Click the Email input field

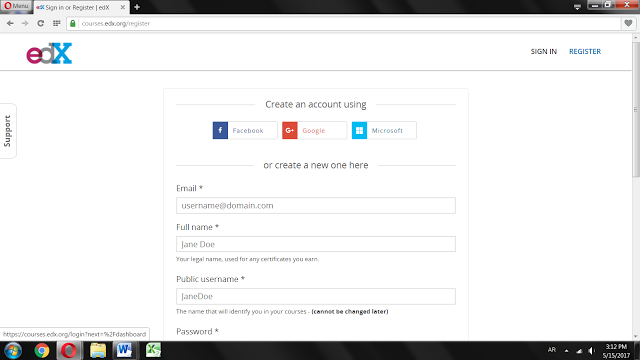(316, 206)
